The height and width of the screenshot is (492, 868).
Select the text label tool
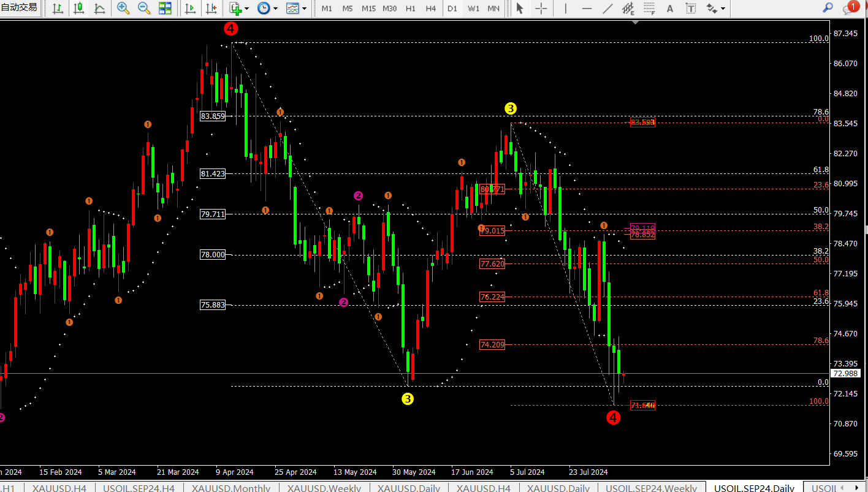point(691,9)
